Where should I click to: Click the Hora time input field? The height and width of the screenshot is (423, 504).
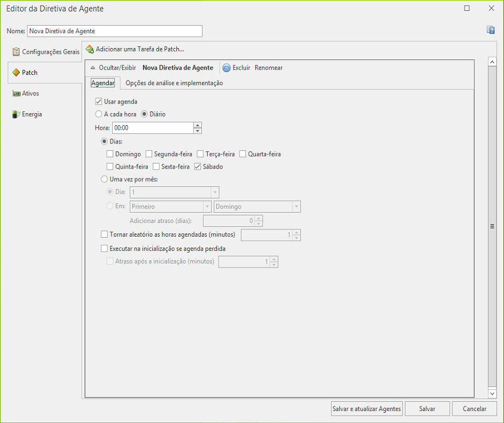pyautogui.click(x=153, y=128)
